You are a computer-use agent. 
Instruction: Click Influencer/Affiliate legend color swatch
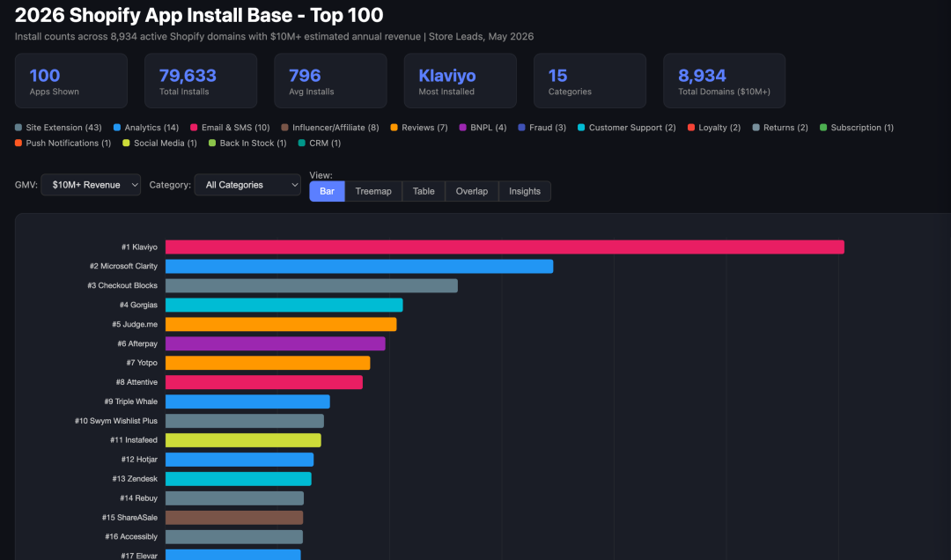[284, 128]
